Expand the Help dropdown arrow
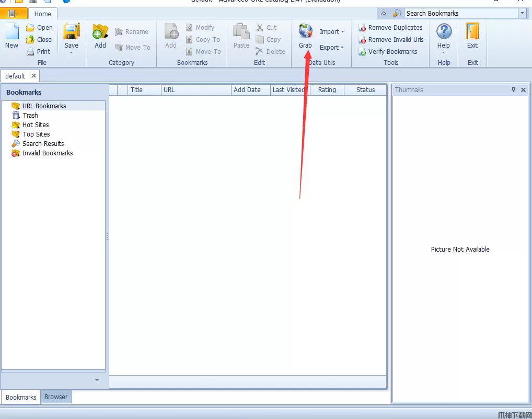532x419 pixels. [x=444, y=53]
